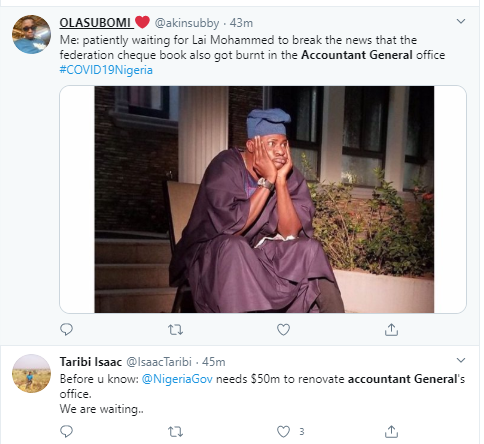Like OLASUBOMI's tweet with heart icon
484x444 pixels.
coord(283,330)
